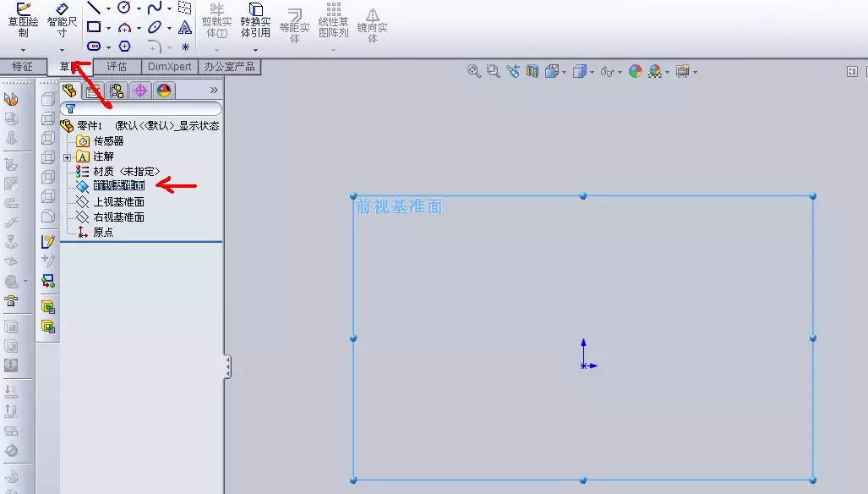
Task: Switch to the 特征 Features tab
Action: point(23,67)
